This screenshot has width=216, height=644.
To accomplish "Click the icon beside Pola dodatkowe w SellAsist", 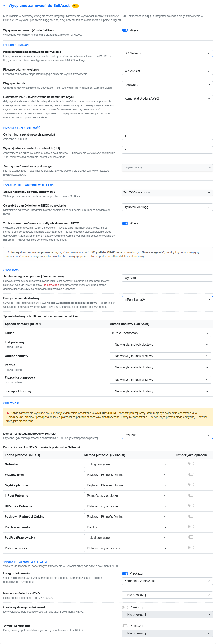I will pyautogui.click(x=4, y=562).
